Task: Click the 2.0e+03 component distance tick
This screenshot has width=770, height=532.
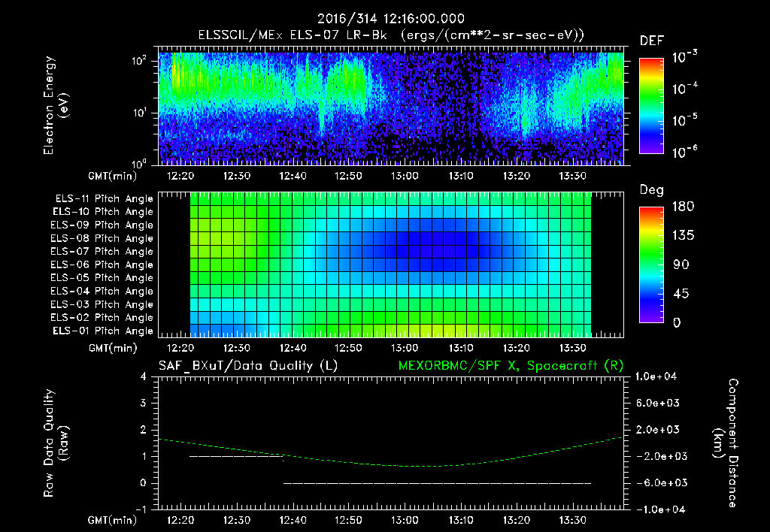Action: [658, 430]
